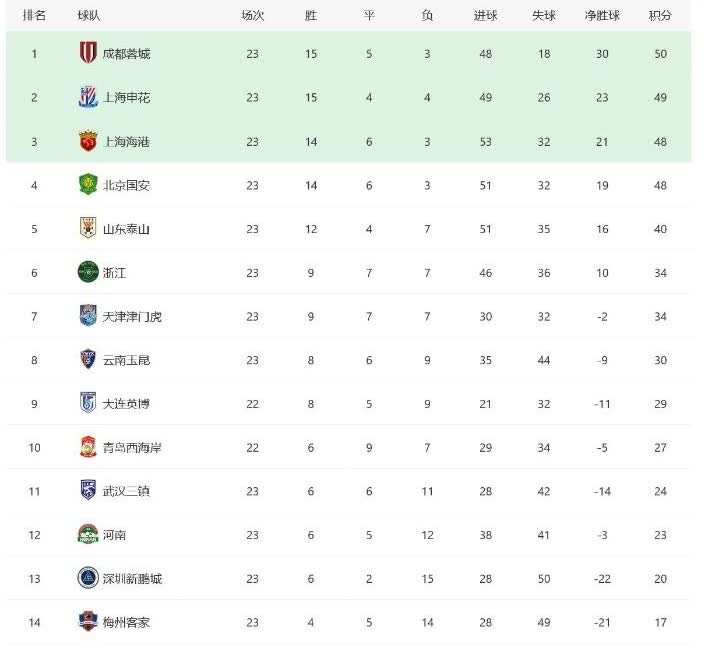This screenshot has height=648, width=720.
Task: Click the 净胜球 column header
Action: (x=602, y=16)
